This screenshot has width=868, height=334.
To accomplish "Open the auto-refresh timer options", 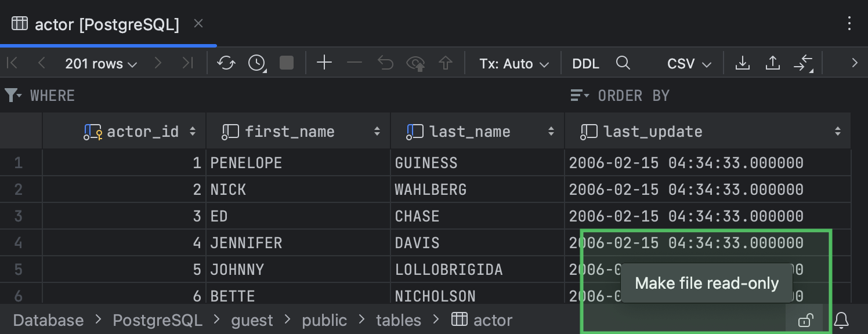I will 256,63.
